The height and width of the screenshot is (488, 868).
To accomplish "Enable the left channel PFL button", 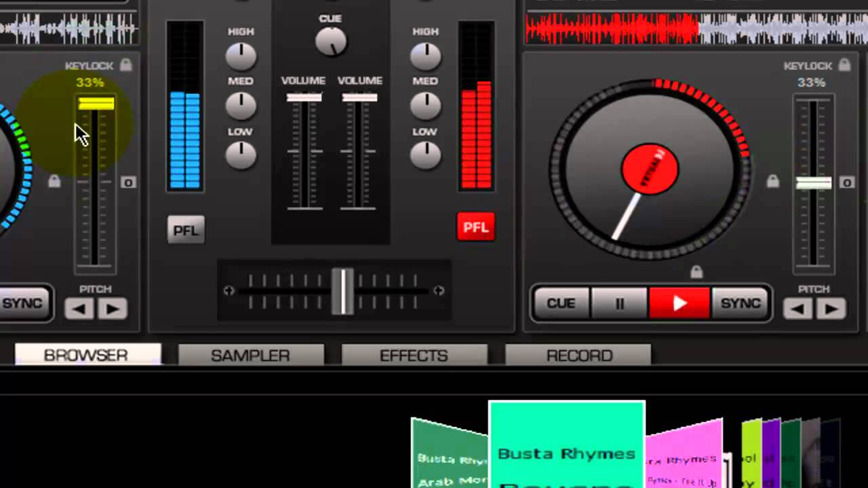I will coord(186,230).
